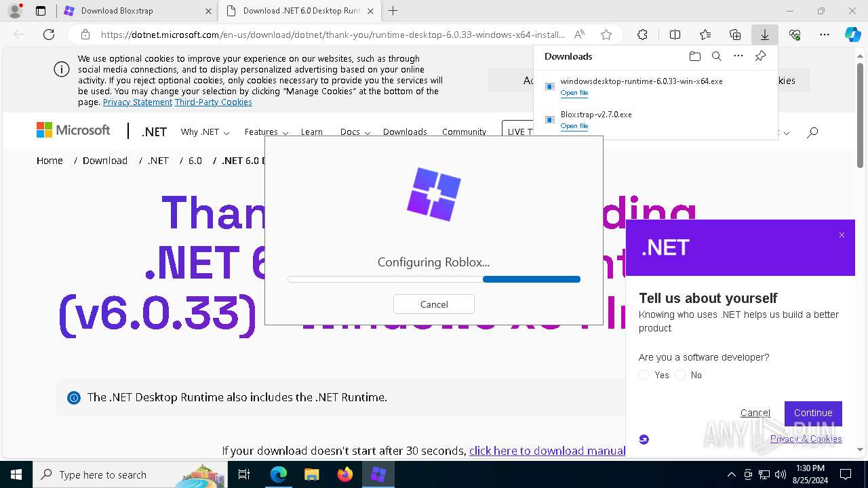This screenshot has height=488, width=868.
Task: Click the Configuring Roblox progress bar
Action: click(434, 279)
